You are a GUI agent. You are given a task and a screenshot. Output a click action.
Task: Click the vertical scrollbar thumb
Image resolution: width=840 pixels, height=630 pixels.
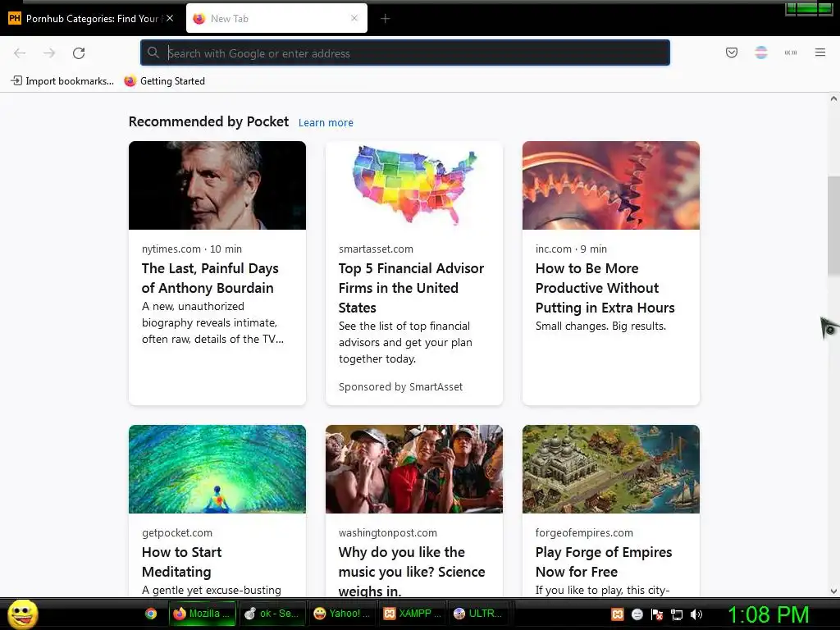click(x=833, y=225)
